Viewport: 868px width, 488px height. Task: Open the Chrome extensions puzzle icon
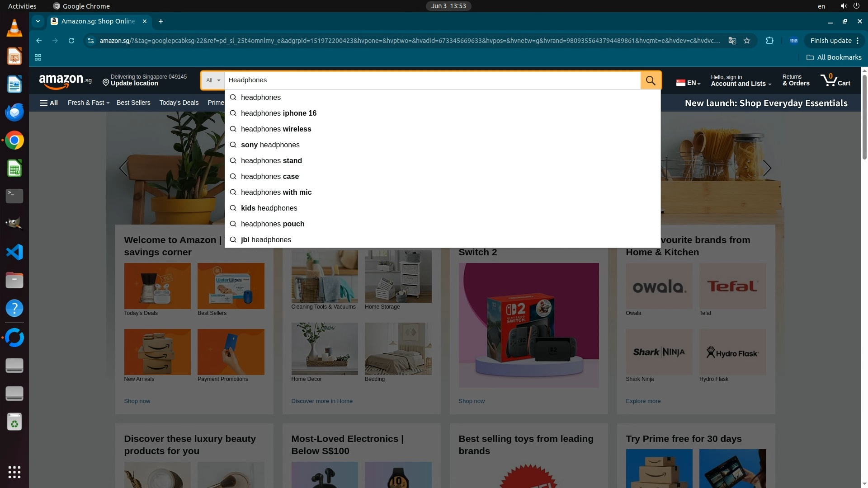click(x=769, y=41)
